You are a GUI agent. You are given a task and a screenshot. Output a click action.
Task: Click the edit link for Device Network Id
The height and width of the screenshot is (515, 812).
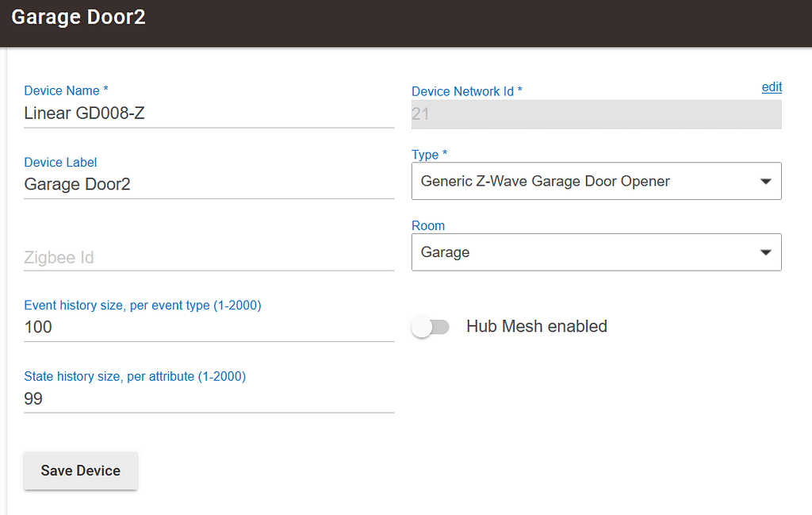click(x=772, y=87)
